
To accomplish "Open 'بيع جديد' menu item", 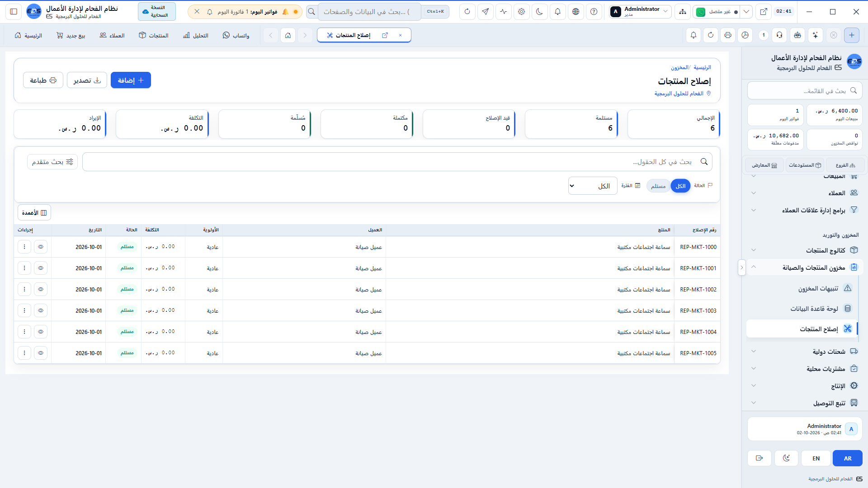I will 71,35.
